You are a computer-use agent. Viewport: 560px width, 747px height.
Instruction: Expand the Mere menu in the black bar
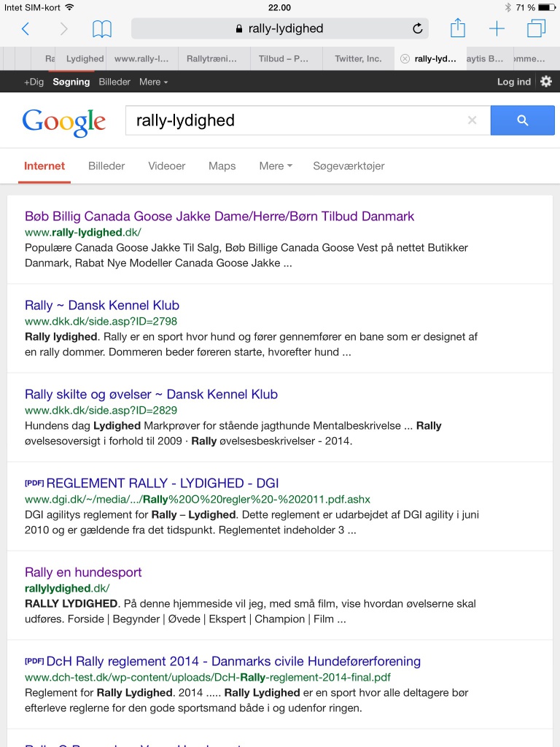click(x=153, y=82)
